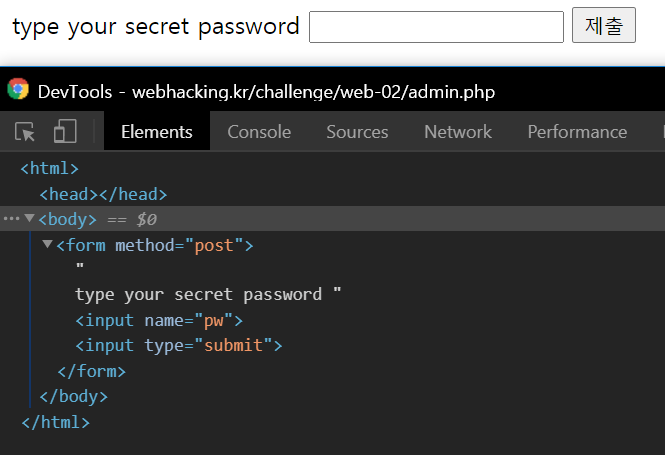
Task: Collapse the body element node
Action: pyautogui.click(x=29, y=218)
